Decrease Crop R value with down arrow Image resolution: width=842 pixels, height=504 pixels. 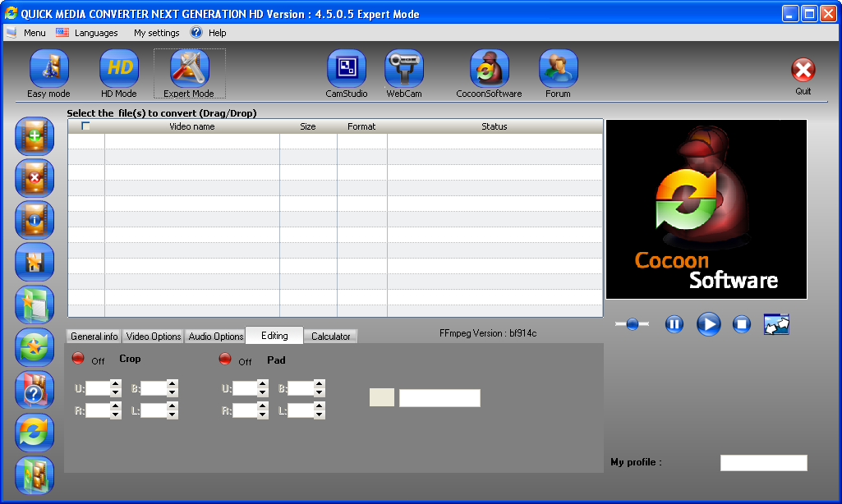pyautogui.click(x=116, y=415)
